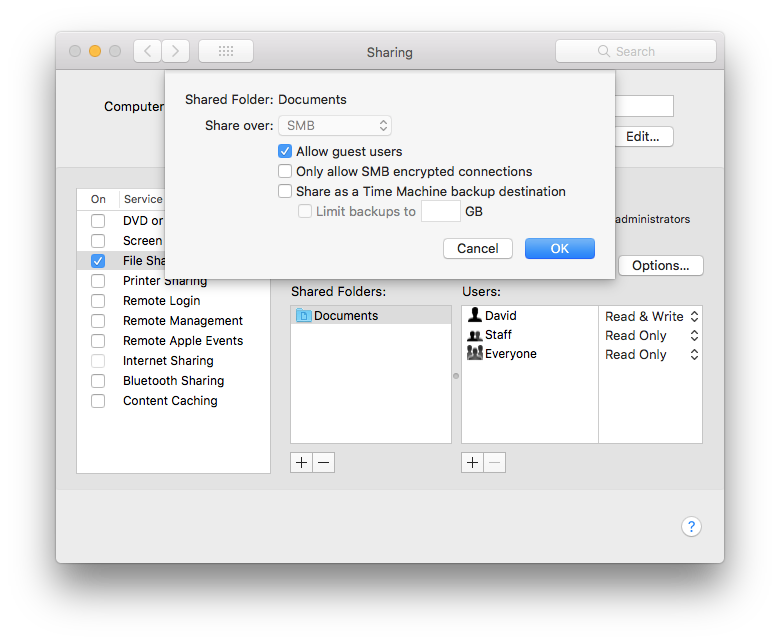Confirm the dialog with OK
The width and height of the screenshot is (780, 643).
[x=560, y=248]
